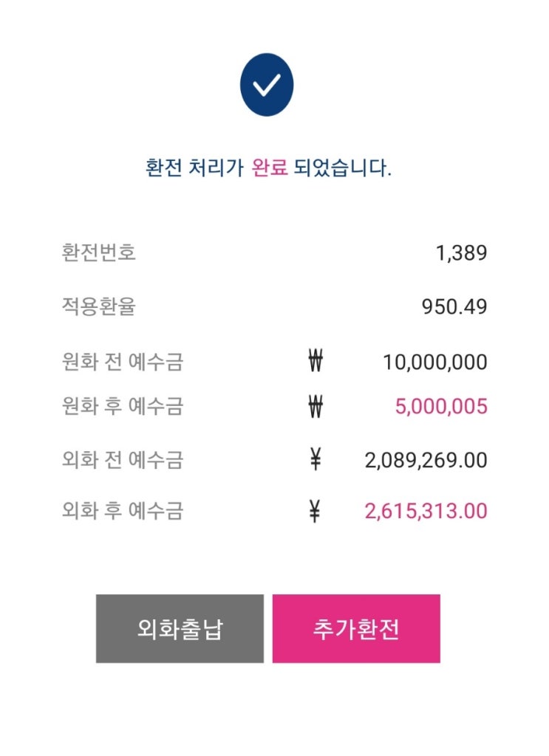Select the 환전번호 label

tap(99, 252)
